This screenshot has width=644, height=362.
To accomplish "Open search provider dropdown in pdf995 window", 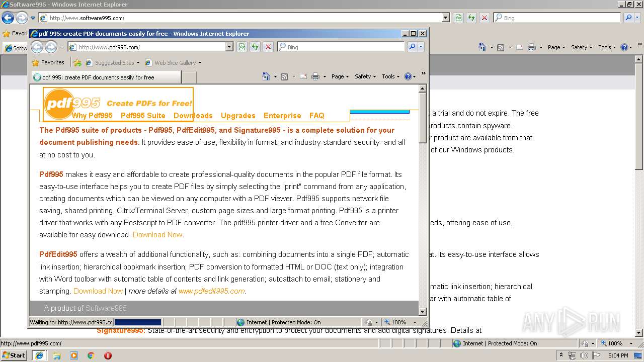I will coord(421,47).
